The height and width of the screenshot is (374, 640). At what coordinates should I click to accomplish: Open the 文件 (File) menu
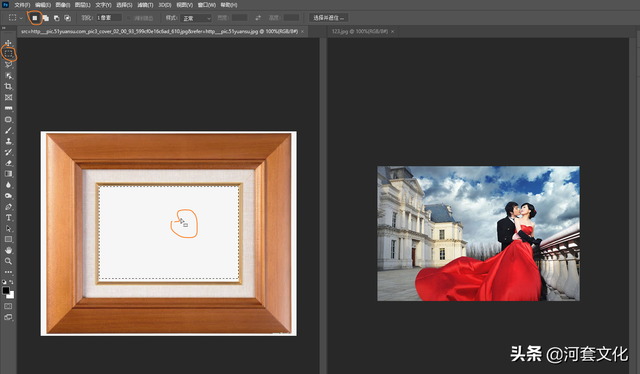22,5
